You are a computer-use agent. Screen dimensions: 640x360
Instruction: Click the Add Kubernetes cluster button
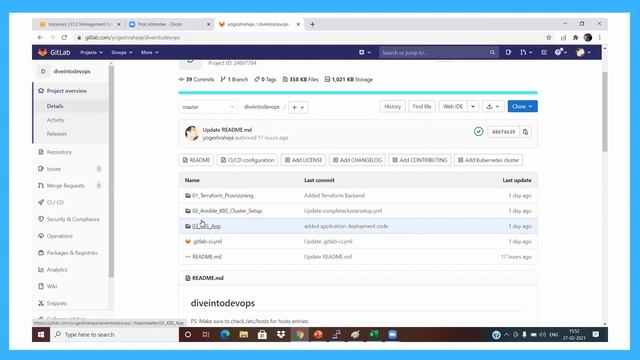click(488, 160)
